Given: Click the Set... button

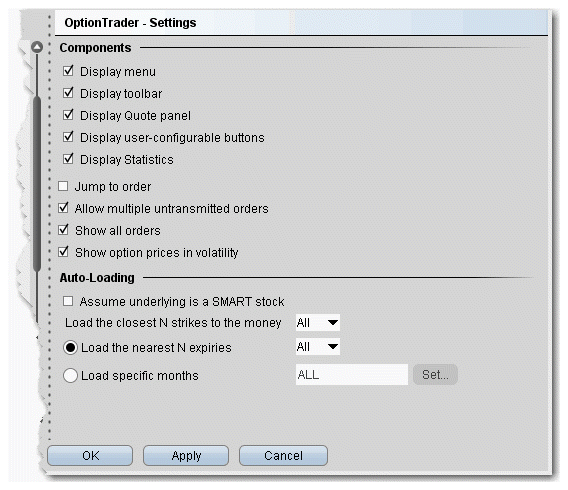Looking at the screenshot, I should pyautogui.click(x=435, y=374).
